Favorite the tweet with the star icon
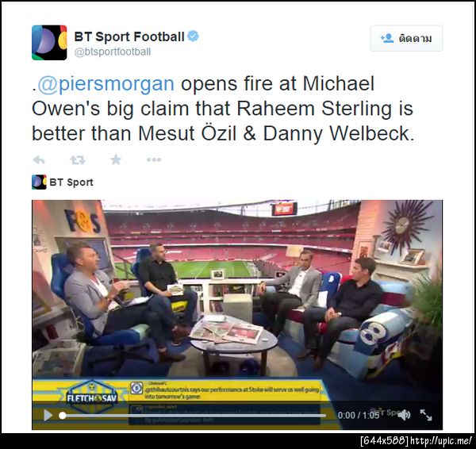Screen dimensions: 476x449 pos(116,159)
